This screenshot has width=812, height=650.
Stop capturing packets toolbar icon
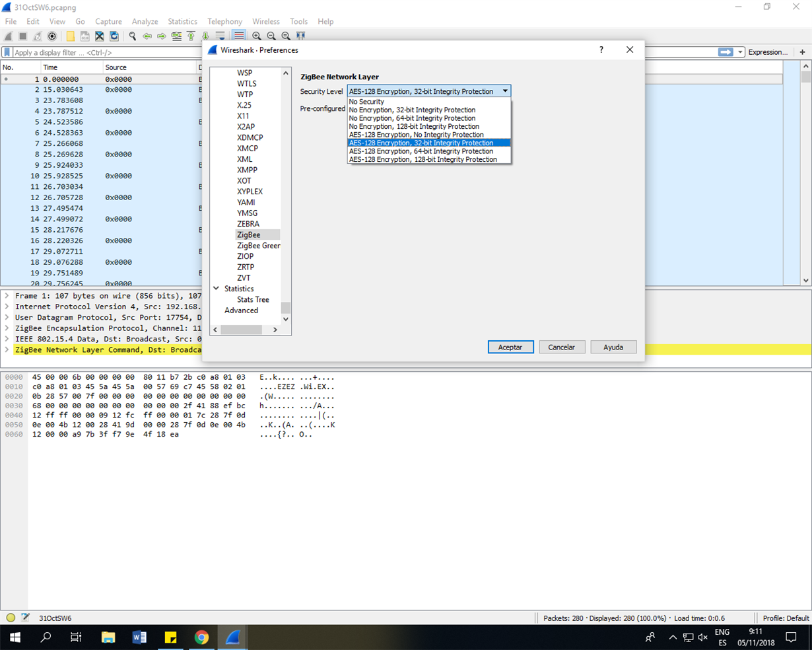(x=23, y=36)
